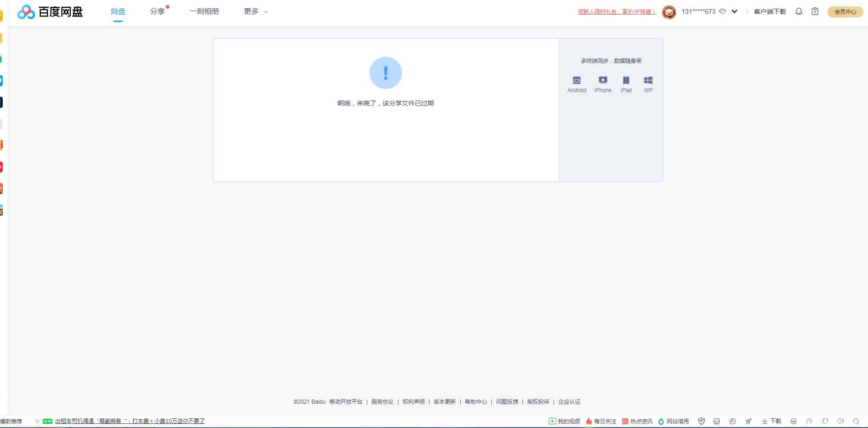Screen dimensions: 868x428
Task: Open the 一刻相册 tab
Action: [x=204, y=11]
